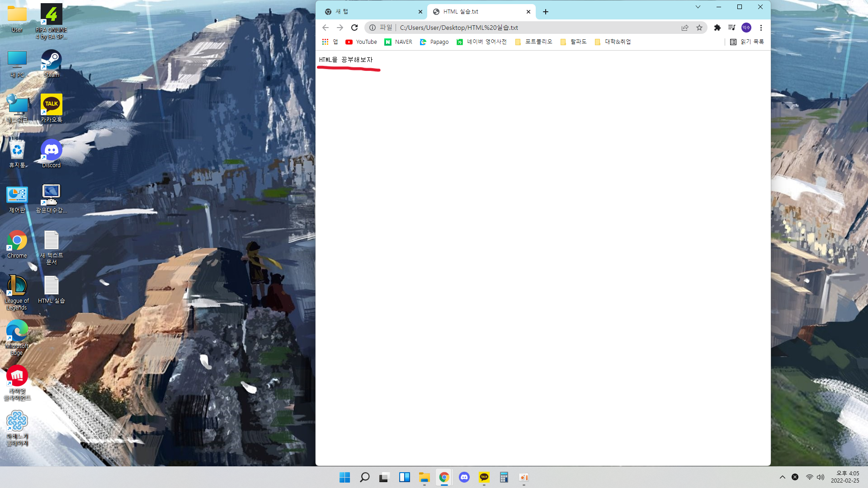Image resolution: width=868 pixels, height=488 pixels.
Task: Open YouTube bookmark
Action: click(361, 42)
